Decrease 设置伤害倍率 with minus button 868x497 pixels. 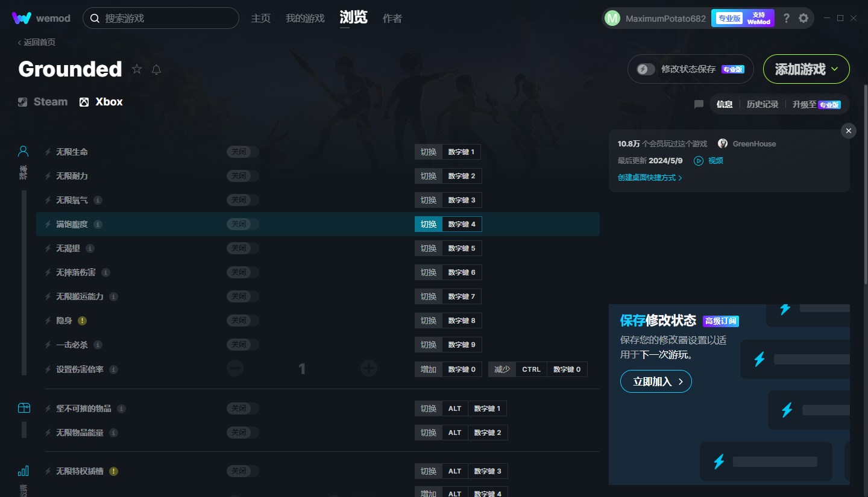pos(235,368)
